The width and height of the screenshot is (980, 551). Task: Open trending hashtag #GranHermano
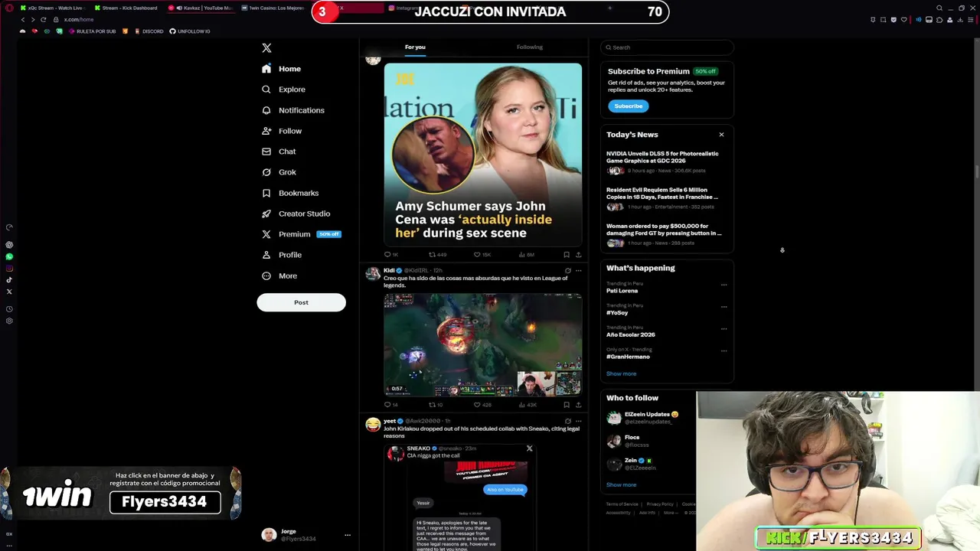click(628, 357)
